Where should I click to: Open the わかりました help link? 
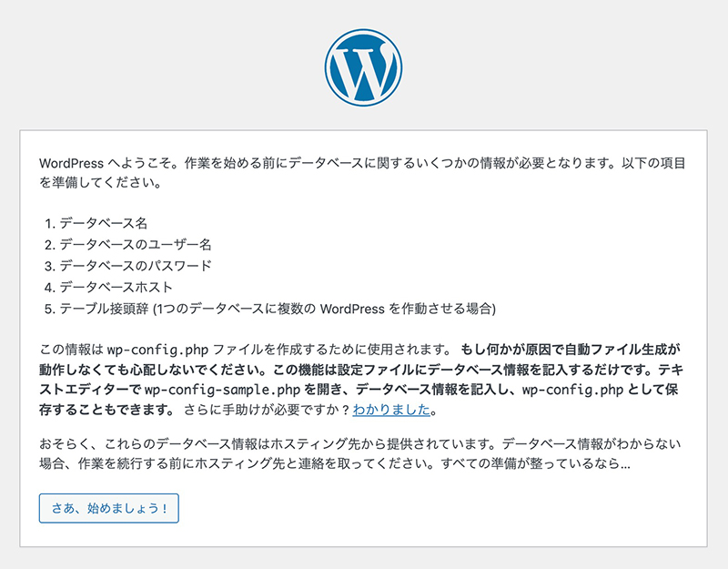click(390, 409)
